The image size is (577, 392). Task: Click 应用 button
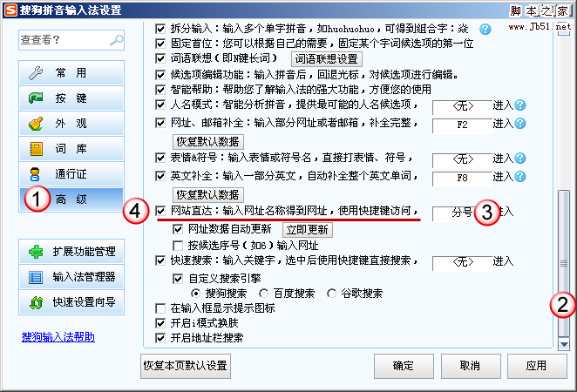[x=537, y=366]
